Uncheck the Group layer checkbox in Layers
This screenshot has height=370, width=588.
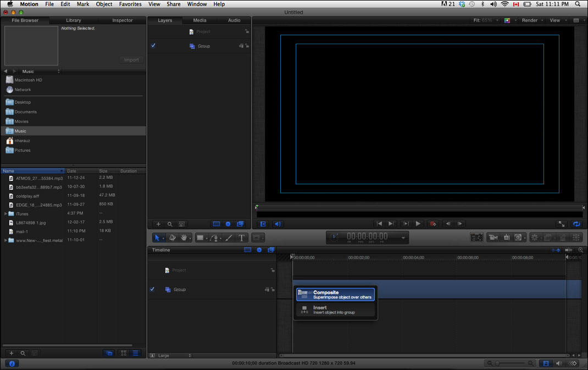(153, 46)
